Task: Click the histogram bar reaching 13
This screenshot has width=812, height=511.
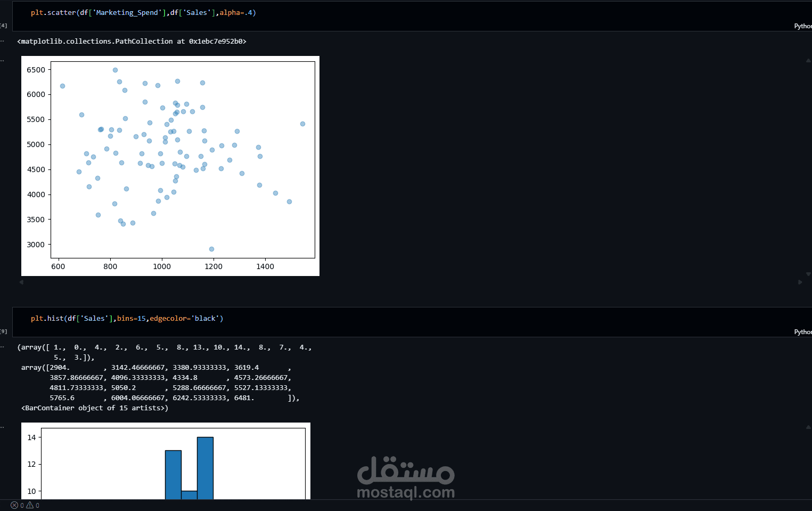Action: point(174,475)
